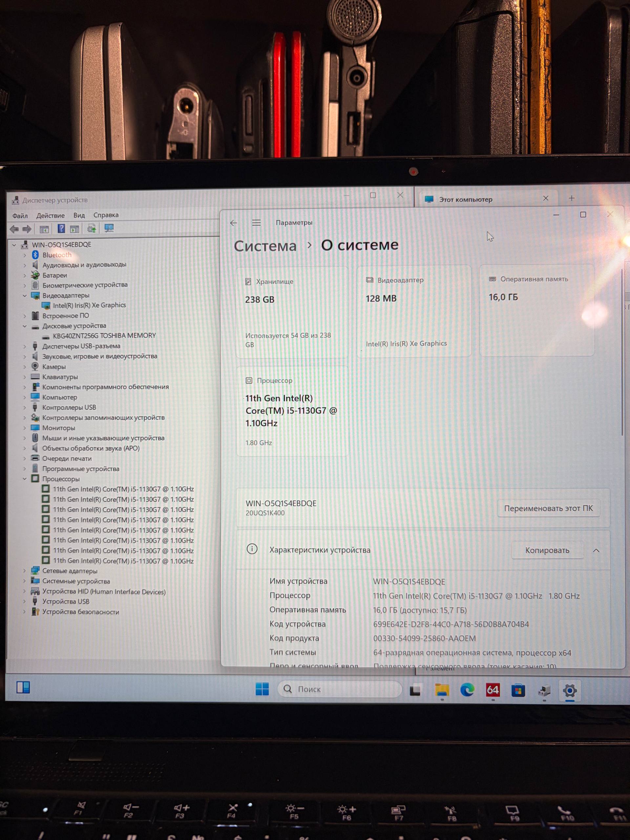Click Переименовать этот ПК button
The height and width of the screenshot is (840, 630).
coord(548,508)
